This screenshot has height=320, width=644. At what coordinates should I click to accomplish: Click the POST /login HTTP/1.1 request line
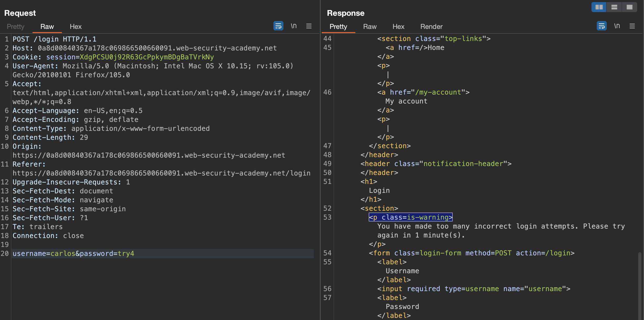(54, 39)
